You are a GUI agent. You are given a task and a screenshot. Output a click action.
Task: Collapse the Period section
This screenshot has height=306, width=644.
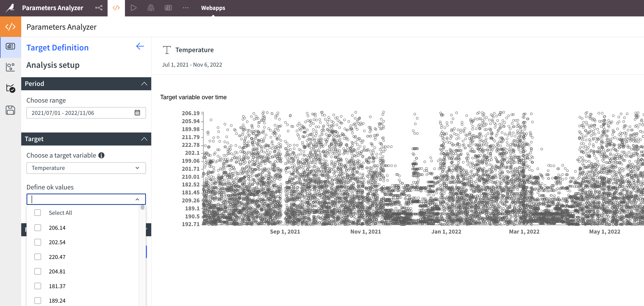(144, 83)
